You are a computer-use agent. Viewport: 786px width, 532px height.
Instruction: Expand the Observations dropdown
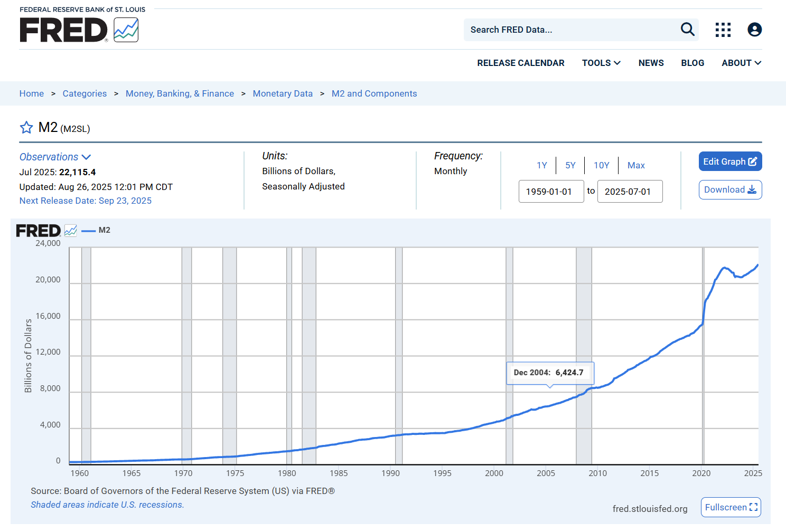[x=55, y=157]
